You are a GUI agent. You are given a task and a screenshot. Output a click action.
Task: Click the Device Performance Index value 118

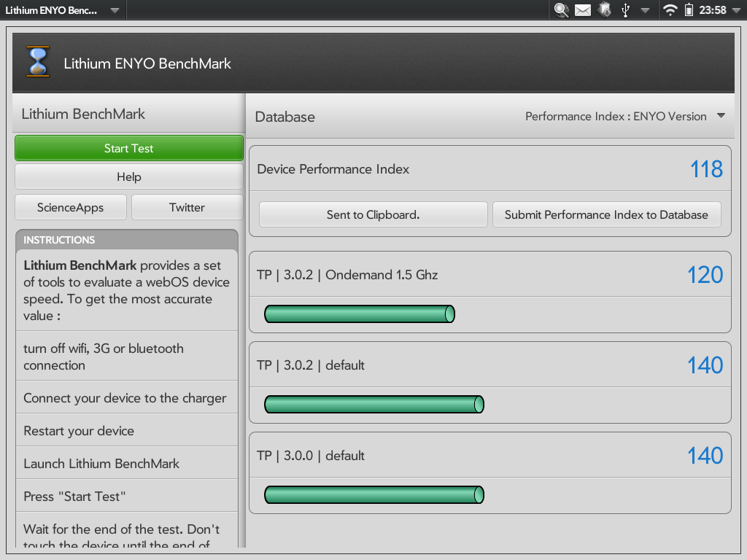(x=706, y=169)
